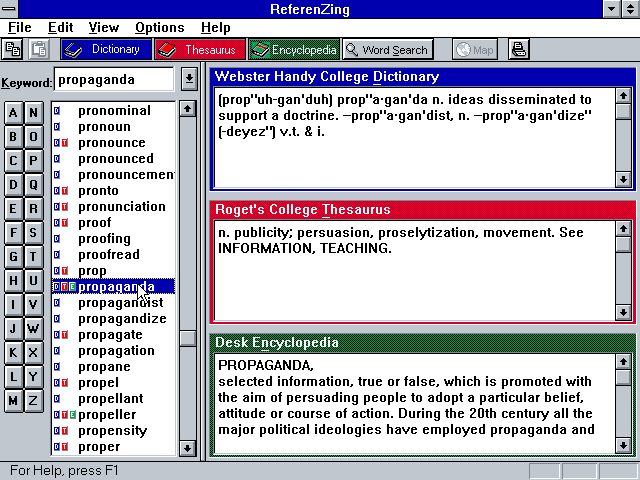Click encyclopedia pane scrollbar thumb
The width and height of the screenshot is (640, 480).
click(x=623, y=378)
